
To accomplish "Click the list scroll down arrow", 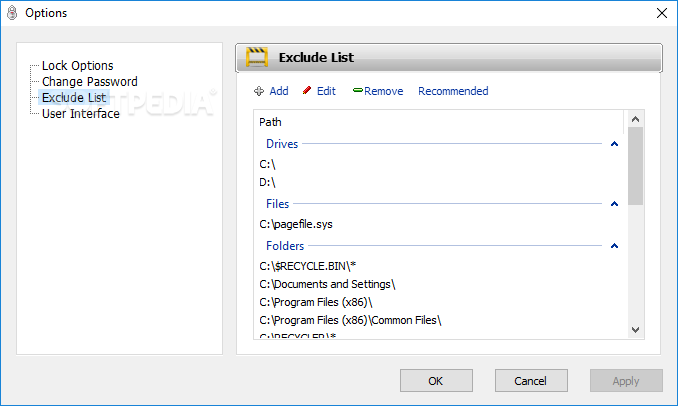I will 635,330.
